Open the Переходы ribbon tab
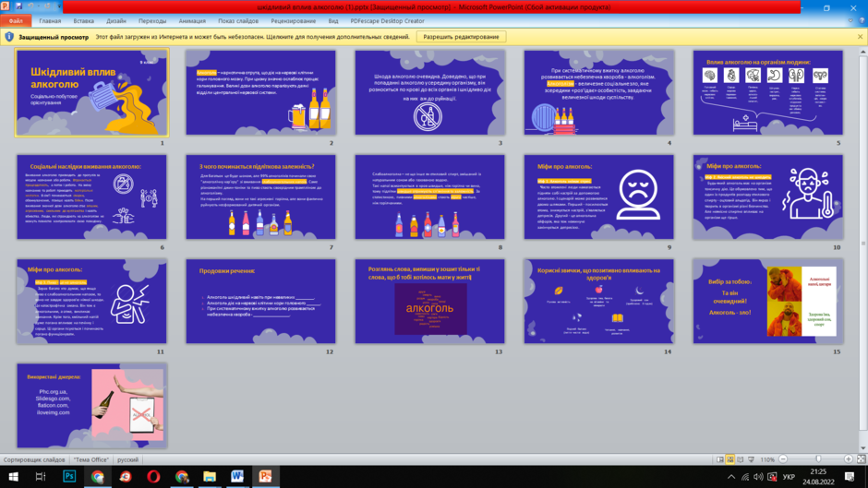868x488 pixels. coord(152,21)
